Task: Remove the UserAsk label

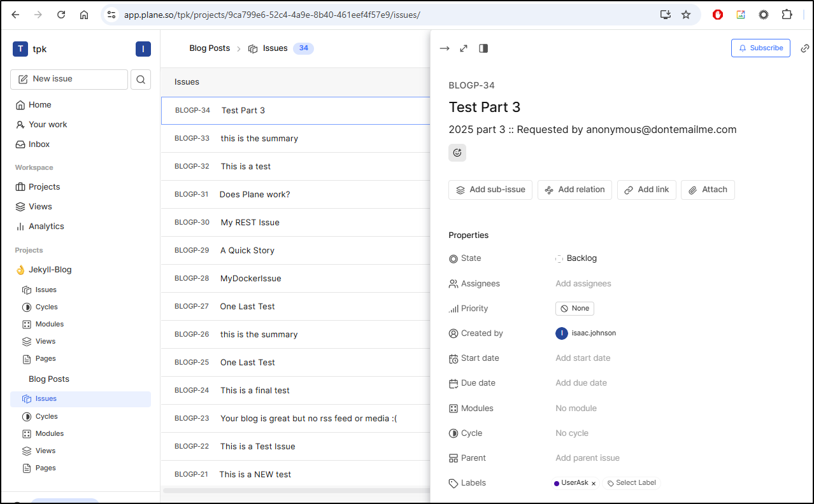Action: [594, 484]
